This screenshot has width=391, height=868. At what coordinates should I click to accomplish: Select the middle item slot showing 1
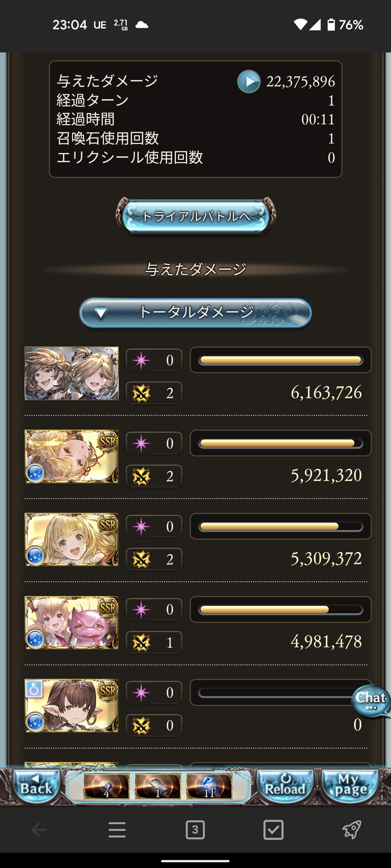tap(157, 786)
